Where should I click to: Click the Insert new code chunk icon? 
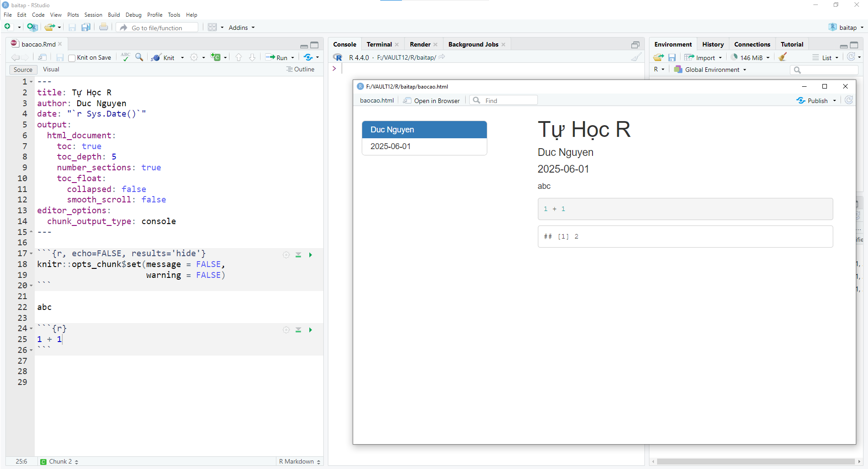(216, 57)
